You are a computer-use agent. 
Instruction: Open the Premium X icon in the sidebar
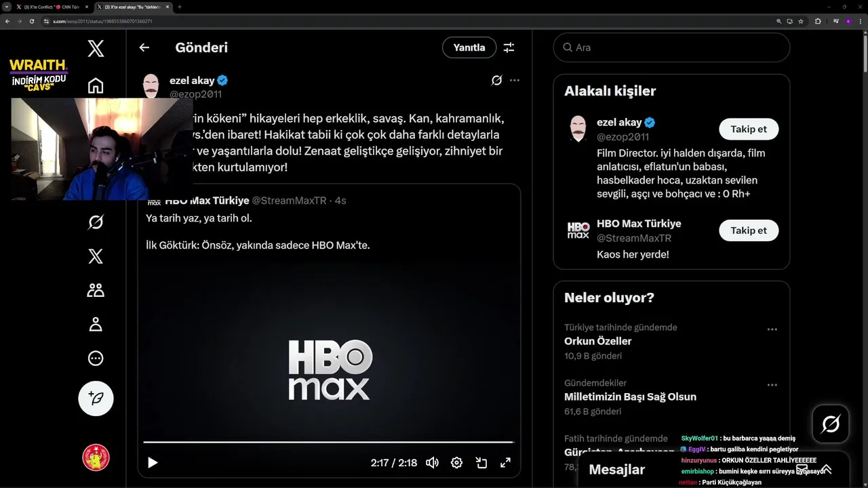(96, 256)
